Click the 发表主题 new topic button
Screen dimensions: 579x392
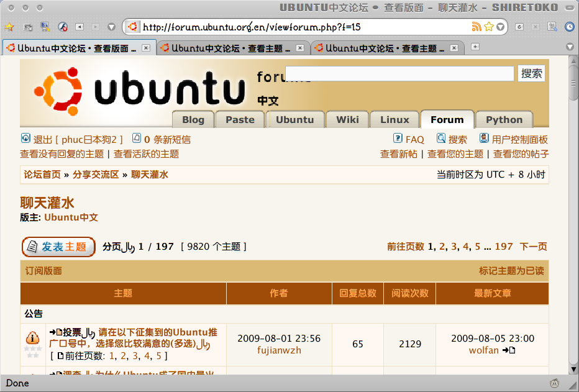pyautogui.click(x=59, y=247)
